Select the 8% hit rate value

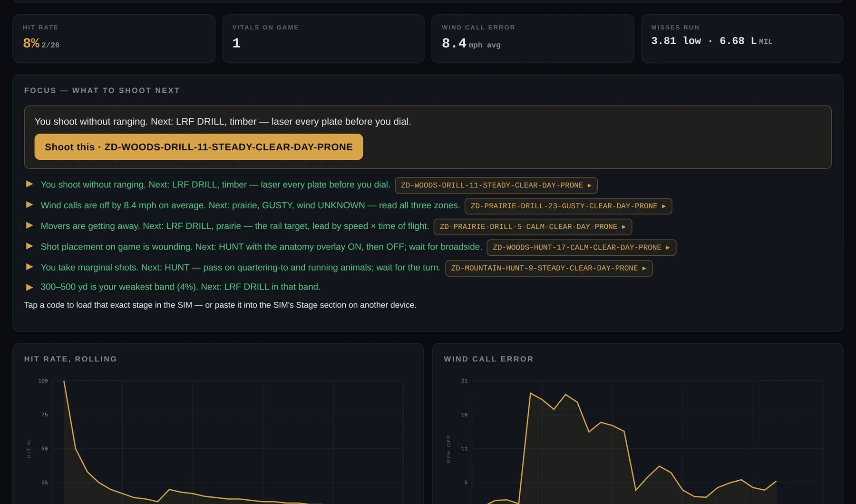click(x=31, y=43)
